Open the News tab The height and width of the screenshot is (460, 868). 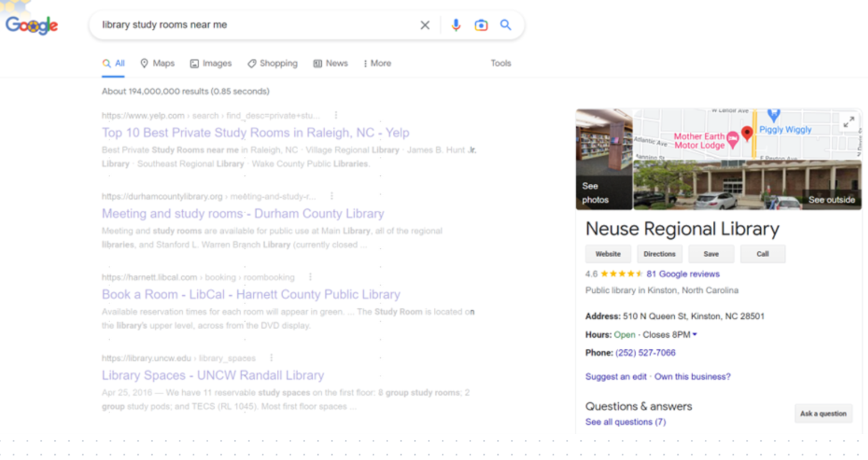click(x=330, y=63)
